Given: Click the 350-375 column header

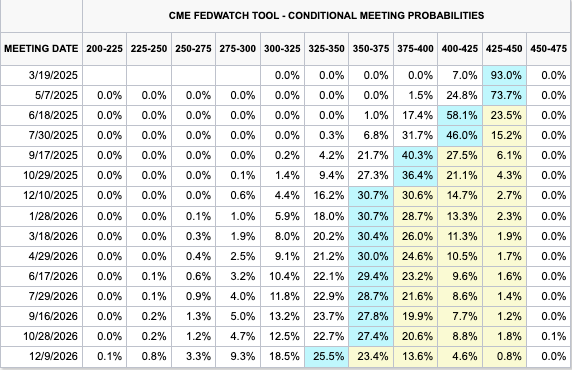Looking at the screenshot, I should [x=371, y=49].
